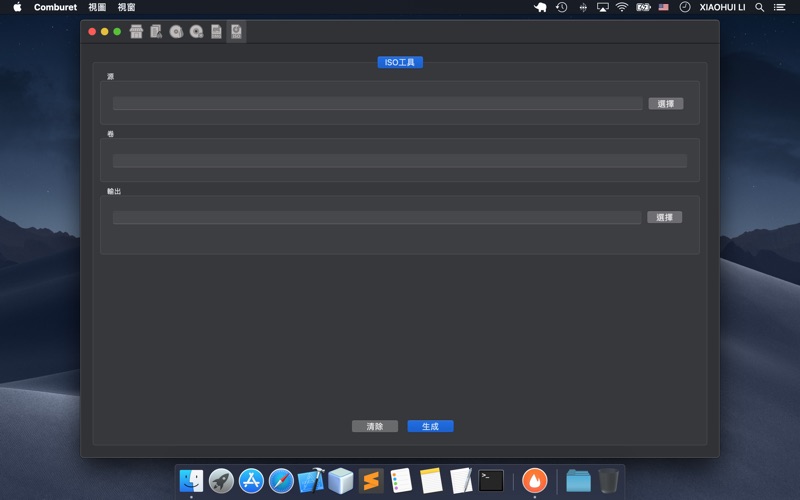This screenshot has height=500, width=800.
Task: Open Reminders icon in Dock
Action: pyautogui.click(x=401, y=481)
